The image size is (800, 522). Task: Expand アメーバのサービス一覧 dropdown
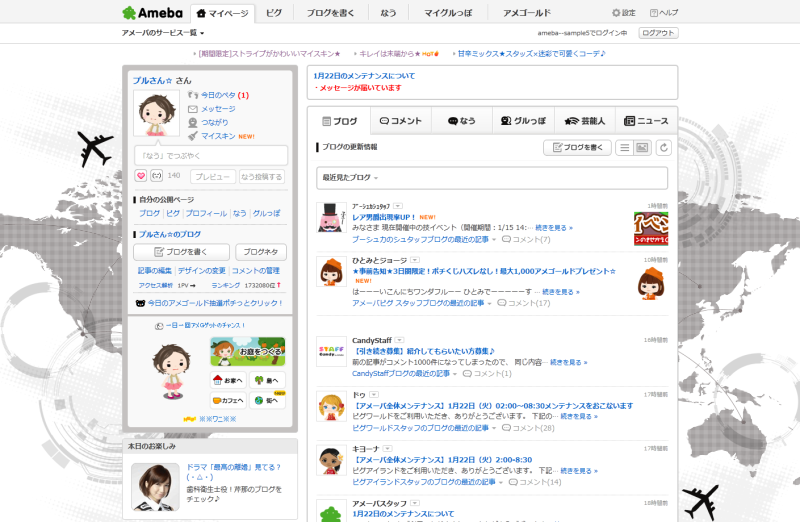pos(162,33)
